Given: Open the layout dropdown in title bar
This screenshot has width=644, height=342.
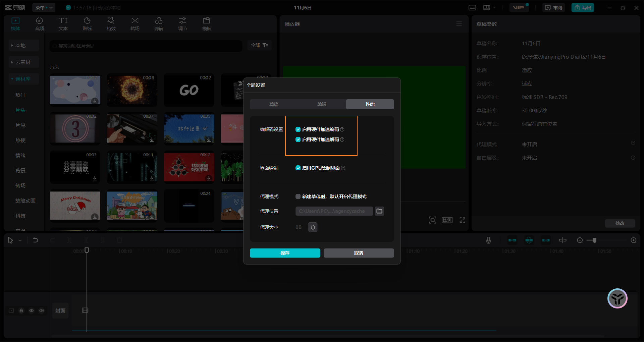Looking at the screenshot, I should 490,8.
